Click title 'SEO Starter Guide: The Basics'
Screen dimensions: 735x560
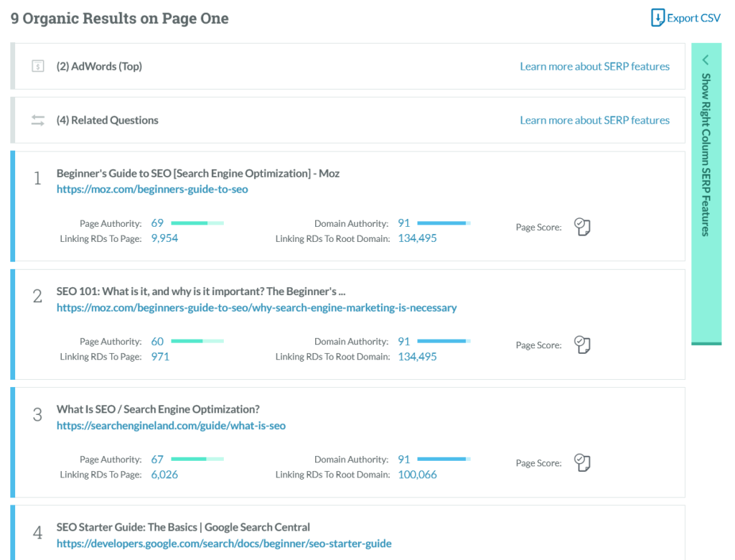coord(183,527)
